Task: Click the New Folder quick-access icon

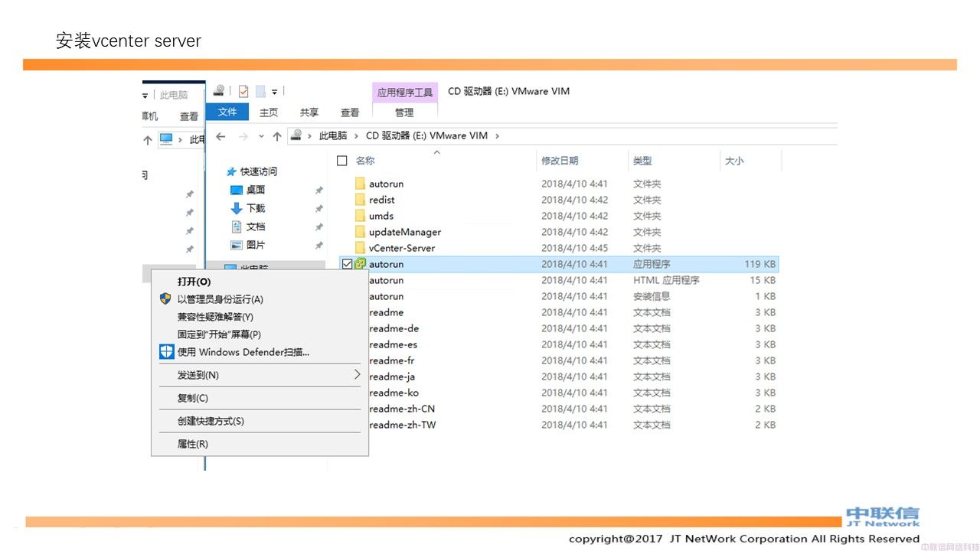Action: [x=260, y=91]
